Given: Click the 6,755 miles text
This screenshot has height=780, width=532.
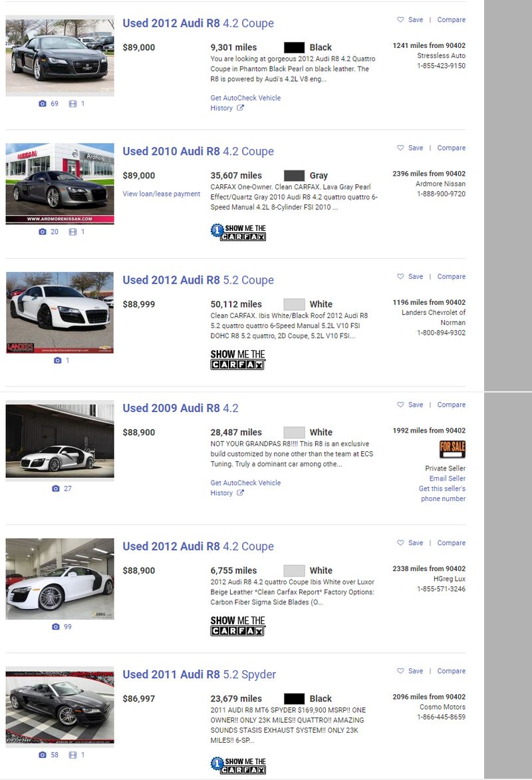Looking at the screenshot, I should [x=233, y=570].
